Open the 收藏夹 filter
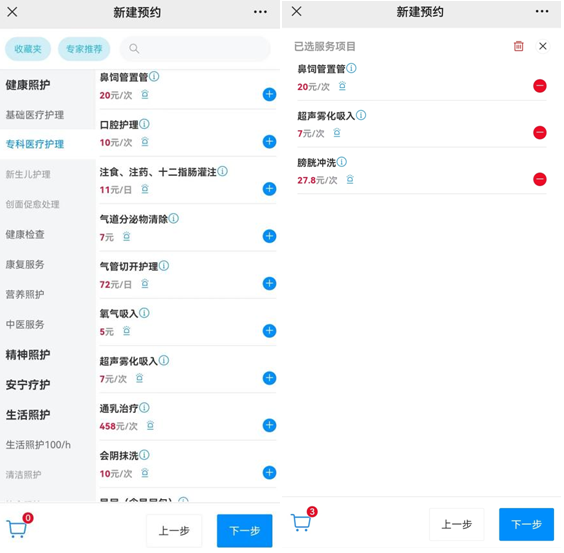 point(28,49)
